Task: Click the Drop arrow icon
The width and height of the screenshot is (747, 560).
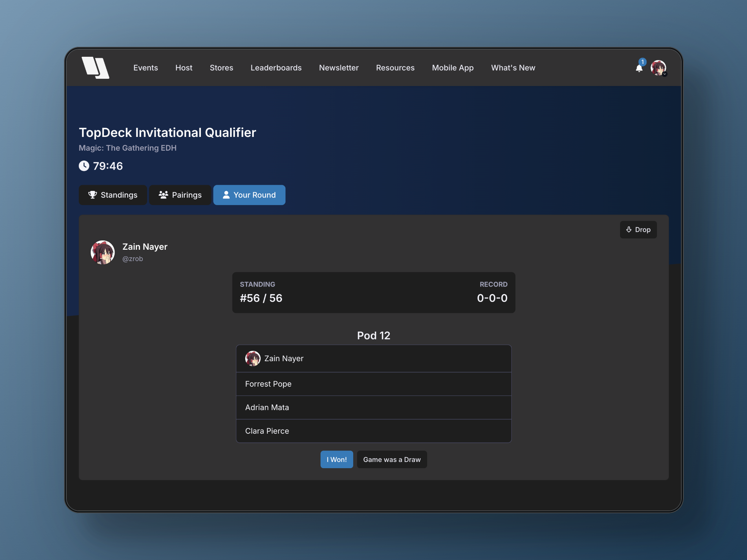Action: 629,229
